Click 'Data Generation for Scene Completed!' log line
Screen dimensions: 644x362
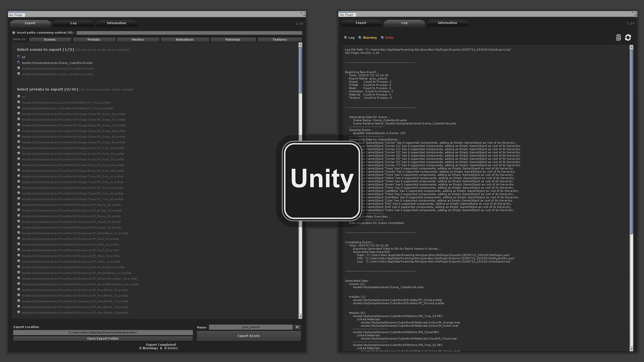point(376,223)
